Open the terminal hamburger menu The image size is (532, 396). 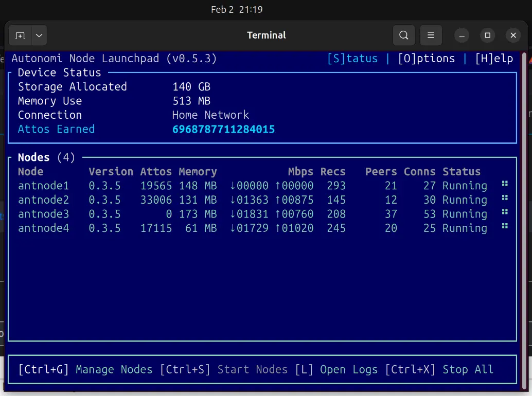[x=431, y=35]
